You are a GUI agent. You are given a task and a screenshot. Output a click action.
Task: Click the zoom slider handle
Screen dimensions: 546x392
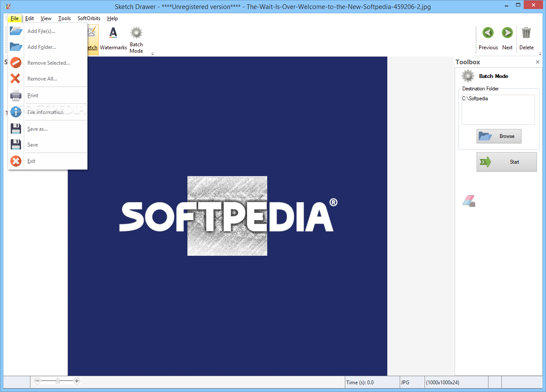pyautogui.click(x=58, y=380)
